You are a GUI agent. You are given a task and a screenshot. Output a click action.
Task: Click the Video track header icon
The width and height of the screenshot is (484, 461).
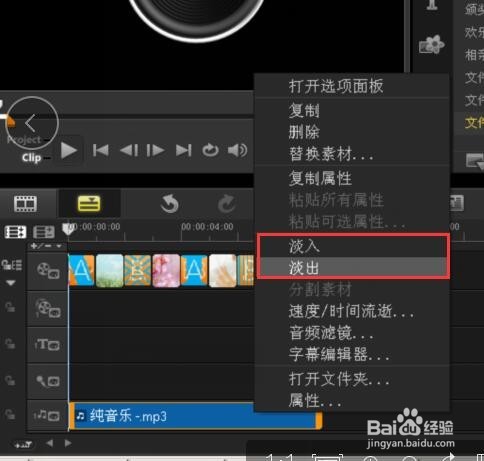[x=48, y=271]
